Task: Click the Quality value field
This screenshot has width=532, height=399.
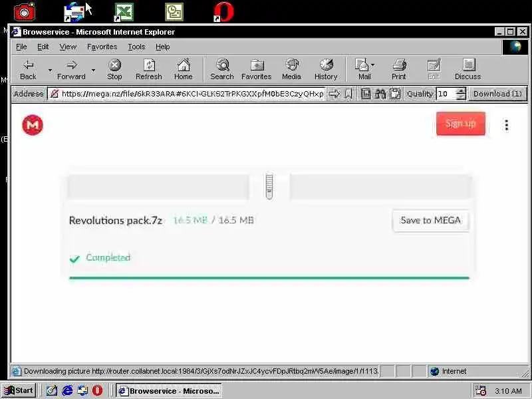Action: click(x=446, y=94)
